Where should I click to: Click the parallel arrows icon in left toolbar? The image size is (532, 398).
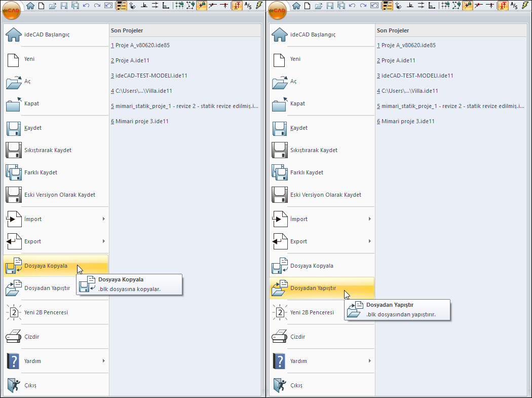coord(155,6)
